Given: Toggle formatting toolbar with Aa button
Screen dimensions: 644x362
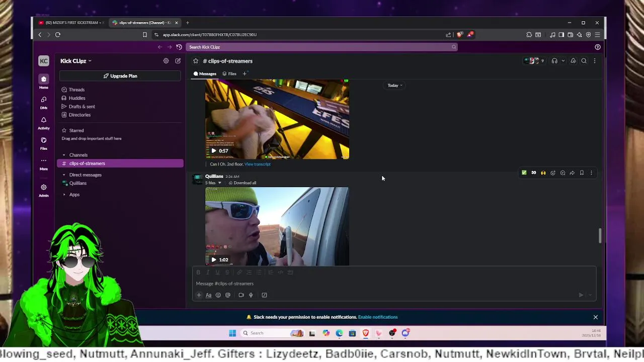Looking at the screenshot, I should pos(208,295).
